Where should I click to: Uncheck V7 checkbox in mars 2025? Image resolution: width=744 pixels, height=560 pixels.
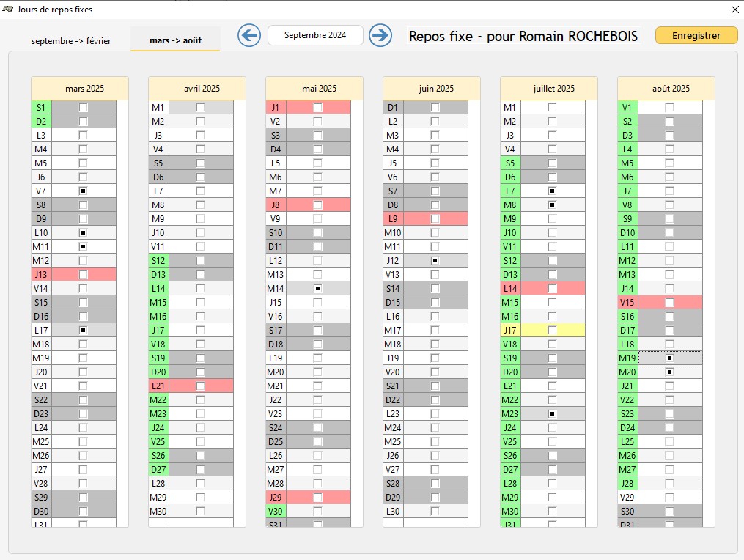point(84,191)
